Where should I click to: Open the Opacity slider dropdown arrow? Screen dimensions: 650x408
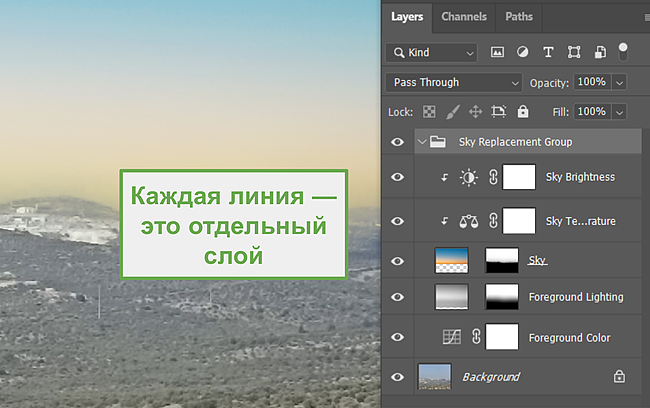click(619, 82)
